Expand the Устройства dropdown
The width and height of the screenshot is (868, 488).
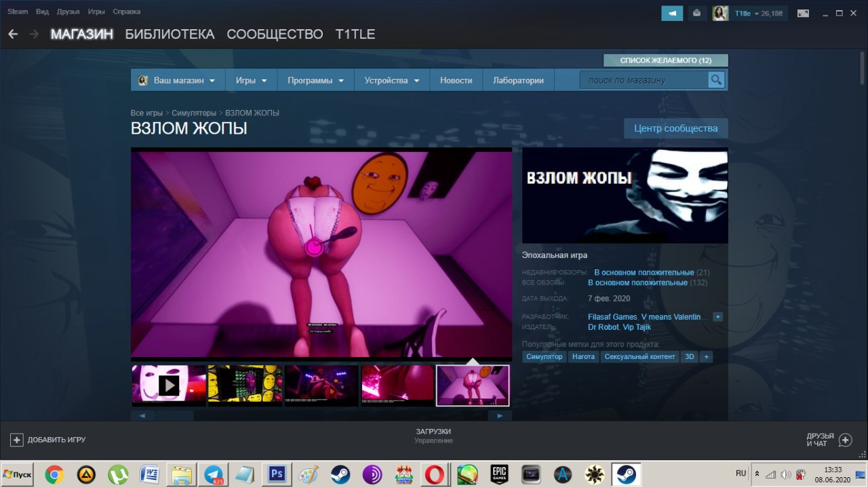coord(392,80)
